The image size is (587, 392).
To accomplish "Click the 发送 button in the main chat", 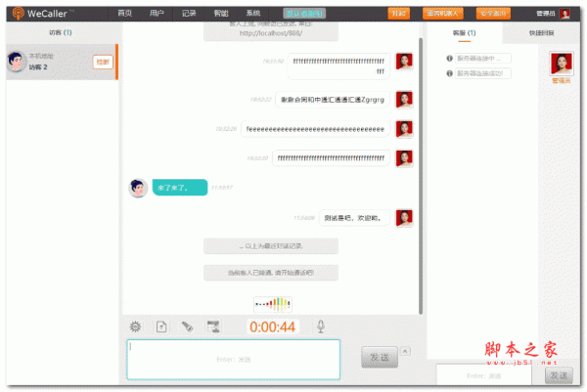I will point(380,357).
